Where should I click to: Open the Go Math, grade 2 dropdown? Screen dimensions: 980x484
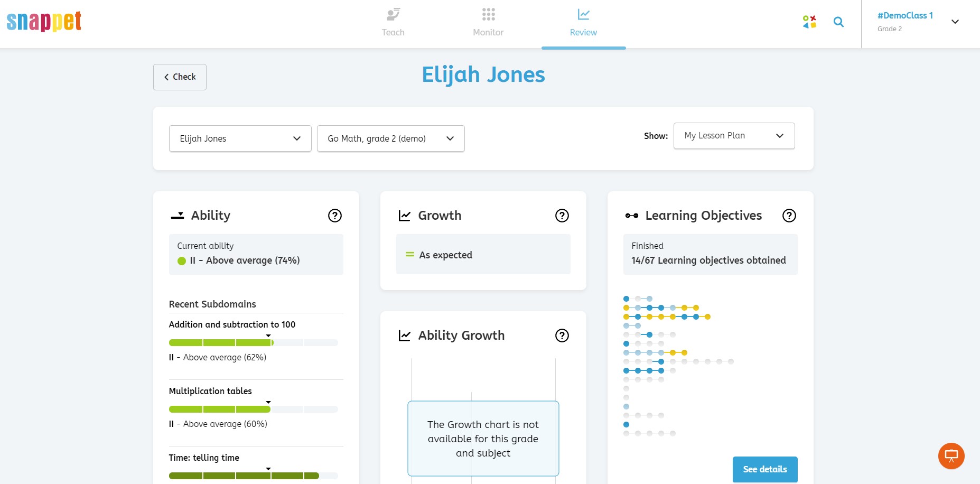point(391,138)
